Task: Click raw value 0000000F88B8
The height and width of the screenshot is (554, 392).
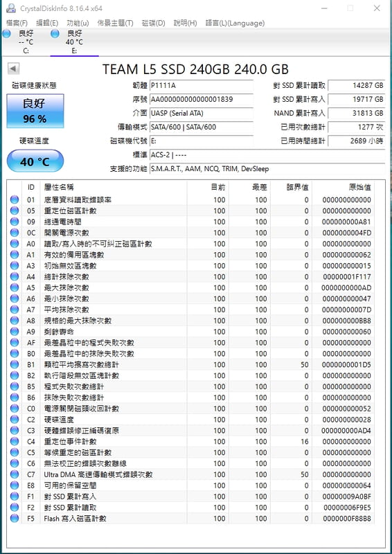Action: click(346, 519)
